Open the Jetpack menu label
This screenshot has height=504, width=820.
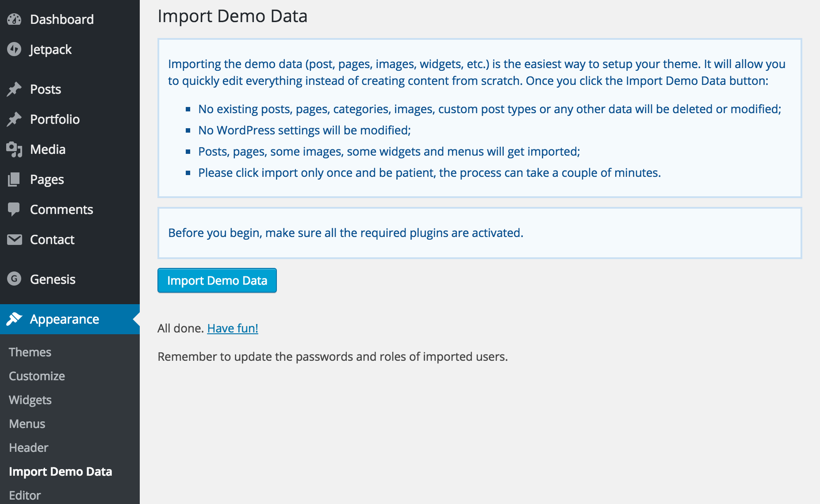[x=50, y=50]
